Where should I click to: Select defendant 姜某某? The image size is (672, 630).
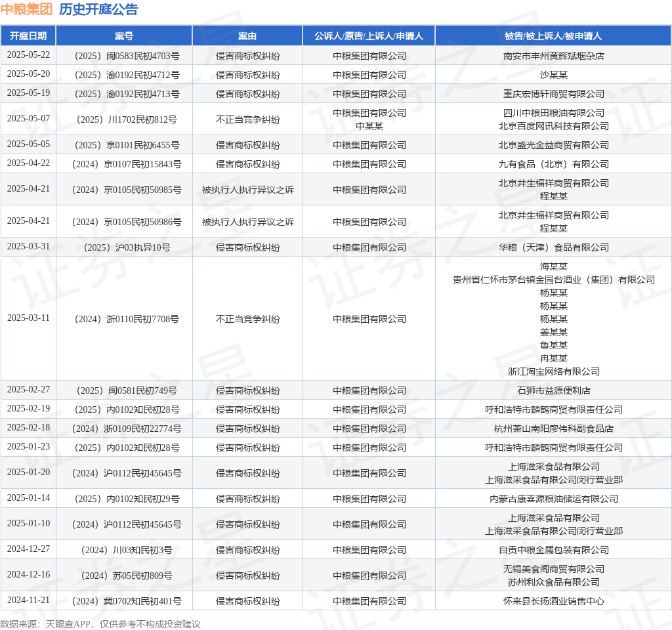coord(553,332)
